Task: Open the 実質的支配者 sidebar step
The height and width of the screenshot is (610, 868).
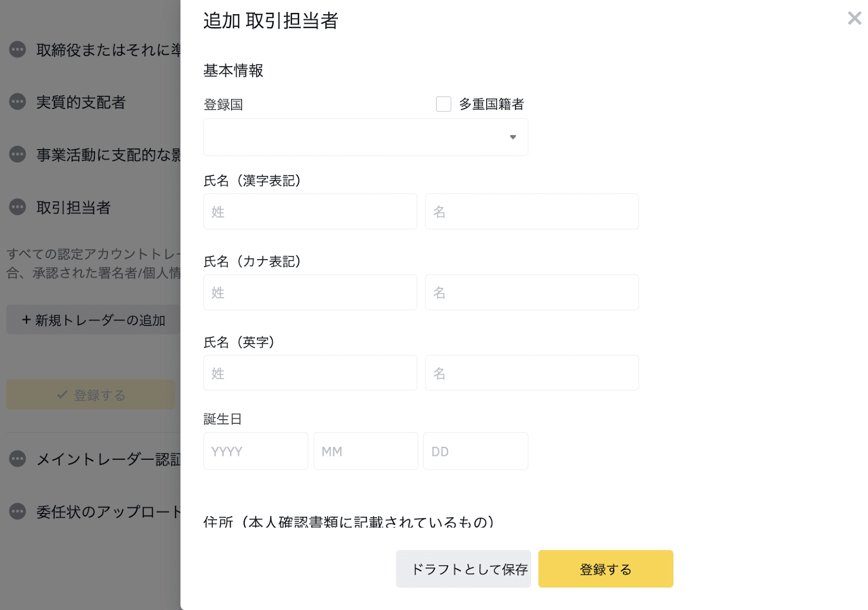Action: [81, 102]
